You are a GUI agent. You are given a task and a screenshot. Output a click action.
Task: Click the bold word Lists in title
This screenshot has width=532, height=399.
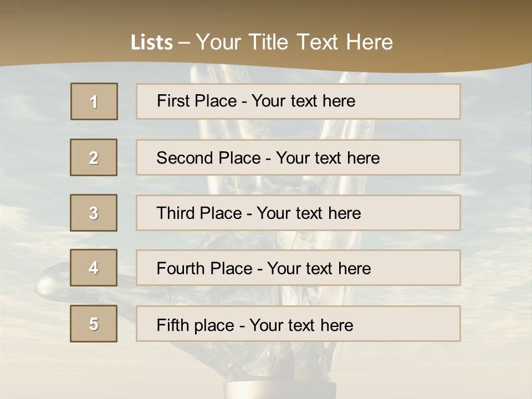tap(151, 43)
